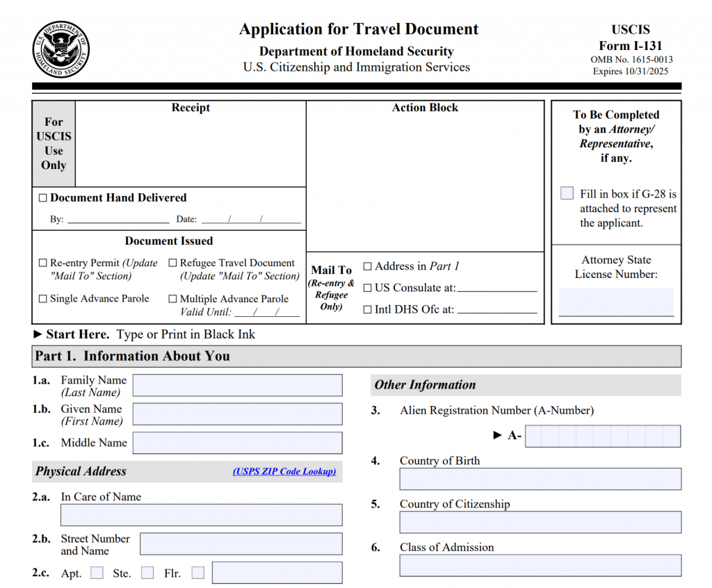Select the Middle Name input field
This screenshot has width=712, height=588.
pyautogui.click(x=238, y=443)
